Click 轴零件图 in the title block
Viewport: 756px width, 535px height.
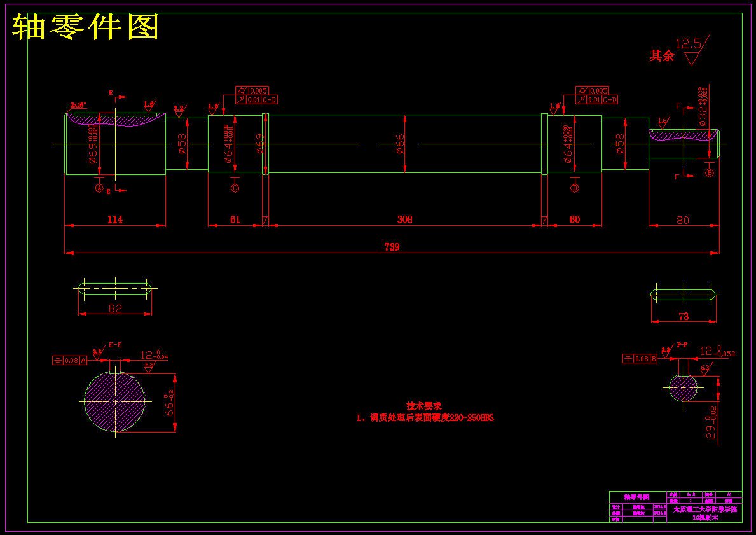[x=637, y=497]
